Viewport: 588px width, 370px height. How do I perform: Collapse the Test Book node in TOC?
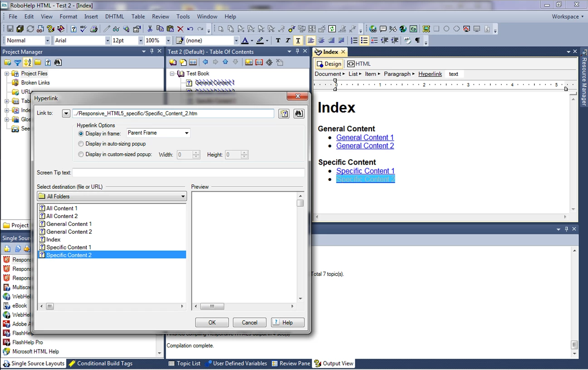click(172, 73)
